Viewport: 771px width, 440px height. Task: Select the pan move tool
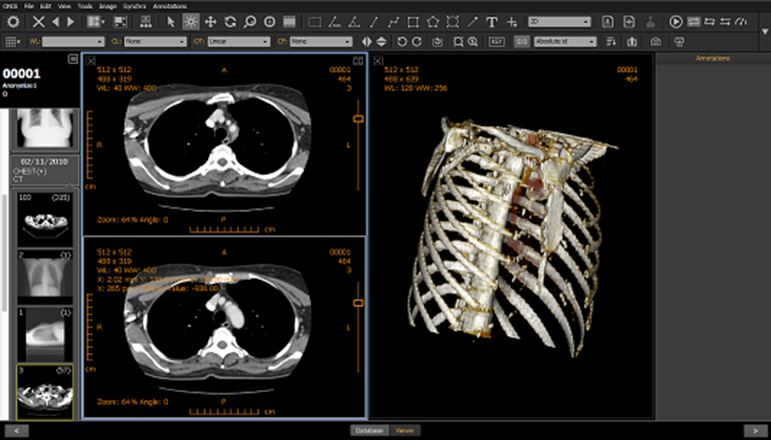tap(210, 22)
